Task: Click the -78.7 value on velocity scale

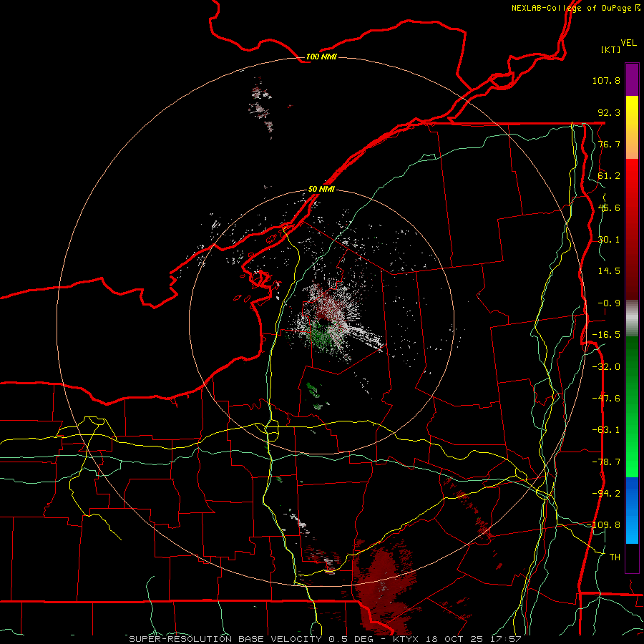Action: click(606, 462)
